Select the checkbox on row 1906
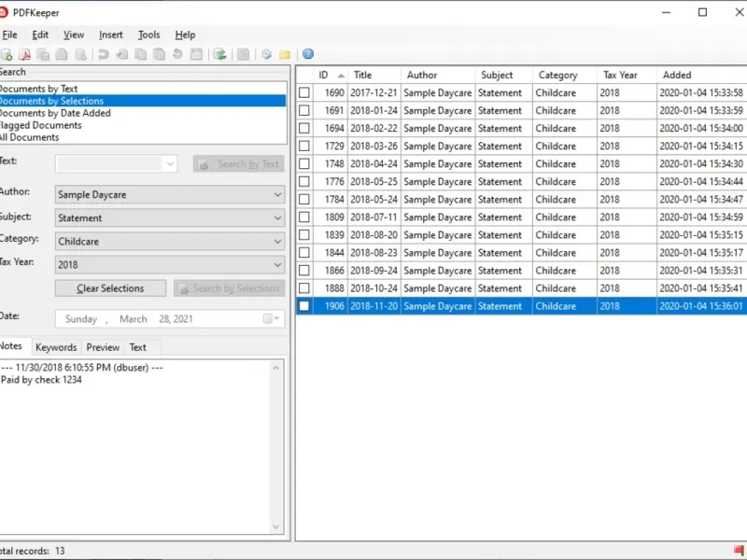Screen dimensions: 747x560 304,306
